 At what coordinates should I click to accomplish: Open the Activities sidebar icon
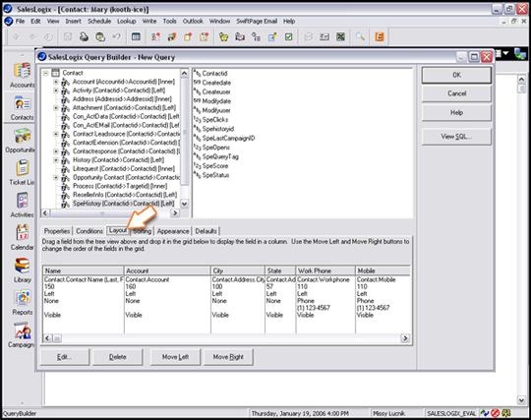[22, 201]
